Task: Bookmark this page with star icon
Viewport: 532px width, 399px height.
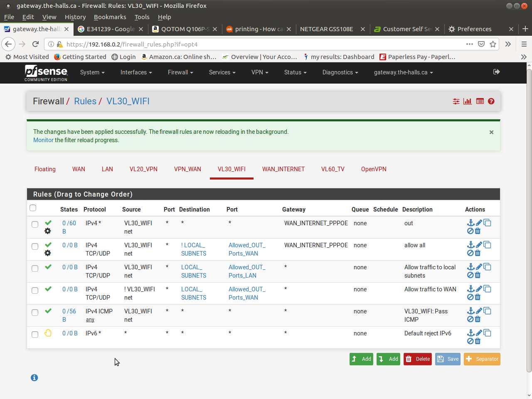Action: tap(493, 44)
